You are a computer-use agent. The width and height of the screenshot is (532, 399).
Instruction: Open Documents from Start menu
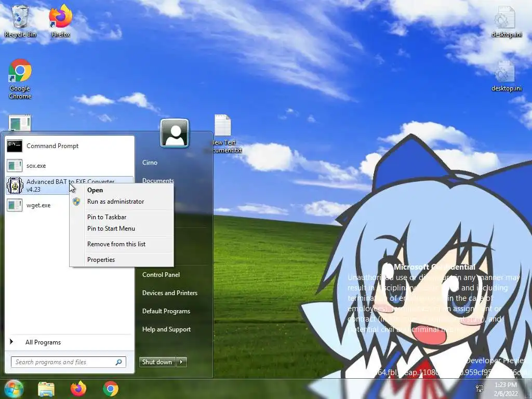click(x=158, y=180)
